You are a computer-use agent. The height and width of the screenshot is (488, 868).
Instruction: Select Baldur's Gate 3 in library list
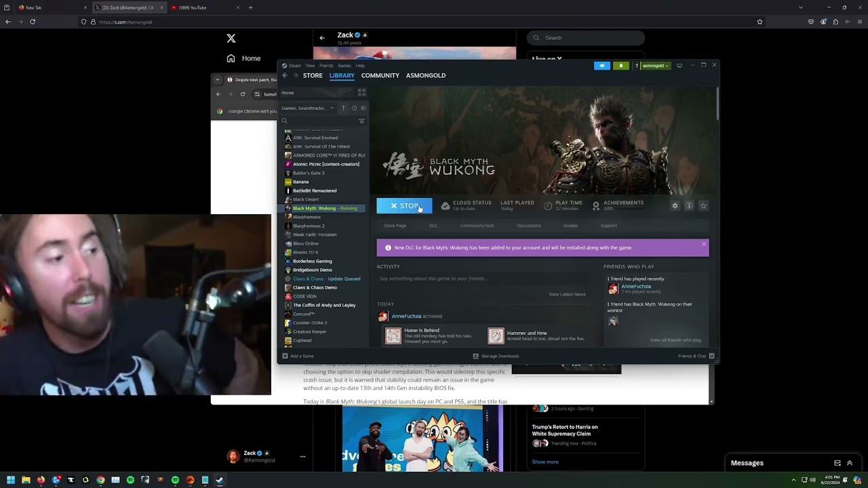[x=309, y=173]
